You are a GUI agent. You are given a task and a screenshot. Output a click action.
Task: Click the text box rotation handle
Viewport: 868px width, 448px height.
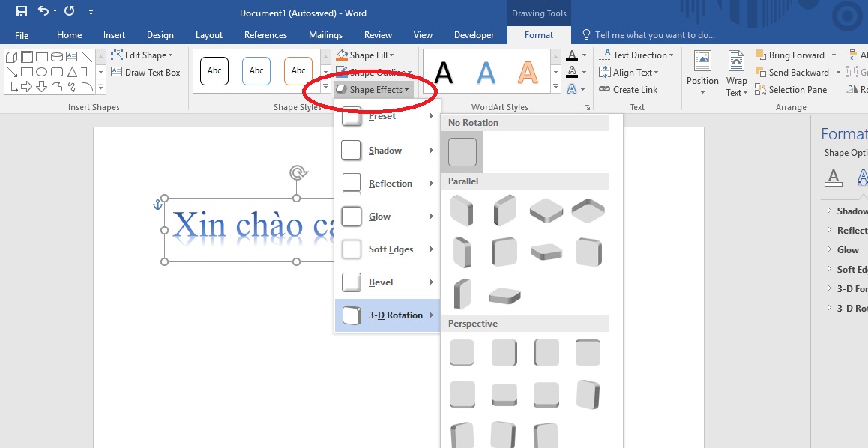tap(298, 173)
